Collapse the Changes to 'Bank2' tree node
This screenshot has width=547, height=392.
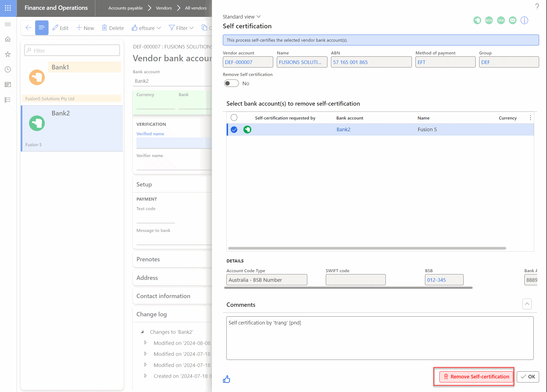point(142,332)
